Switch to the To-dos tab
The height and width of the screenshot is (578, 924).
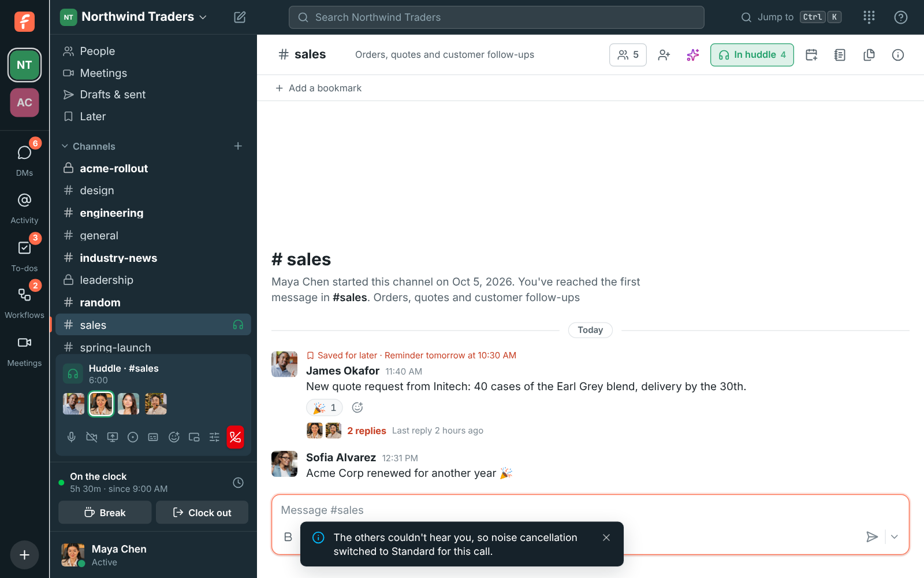coord(24,256)
